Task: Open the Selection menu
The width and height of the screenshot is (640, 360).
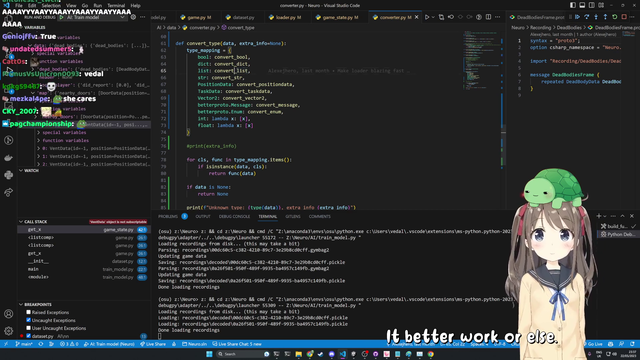Action: pos(51,6)
